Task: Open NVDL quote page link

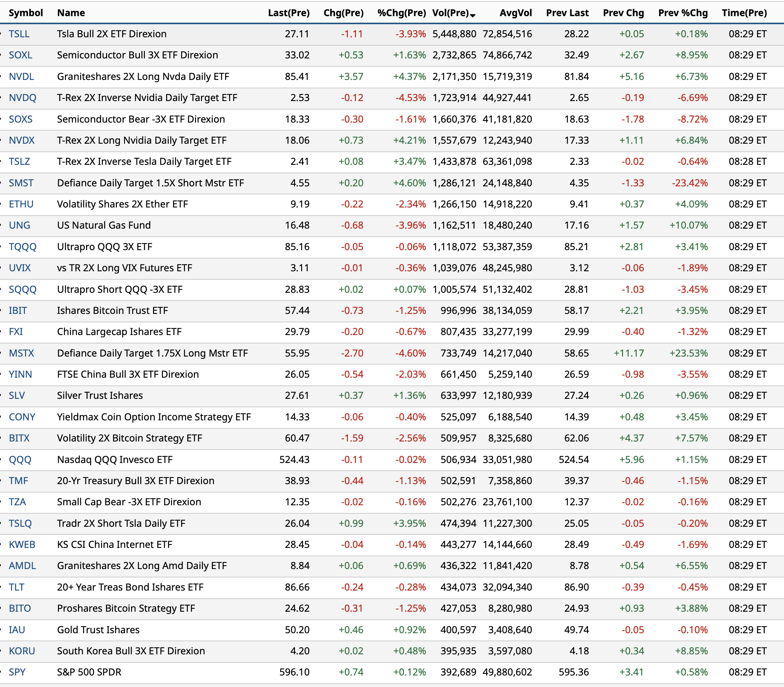Action: pos(21,76)
